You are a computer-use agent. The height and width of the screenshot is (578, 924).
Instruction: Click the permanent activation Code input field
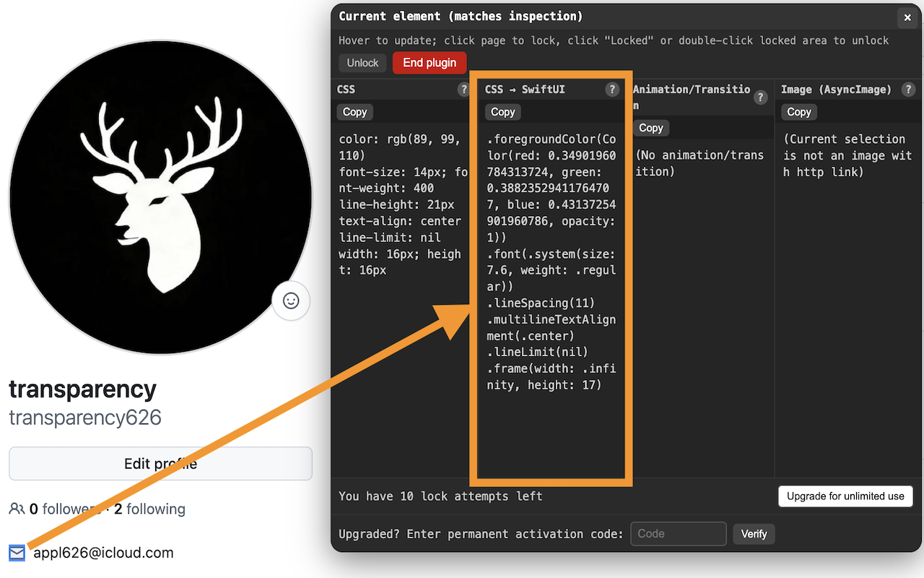[x=678, y=534]
